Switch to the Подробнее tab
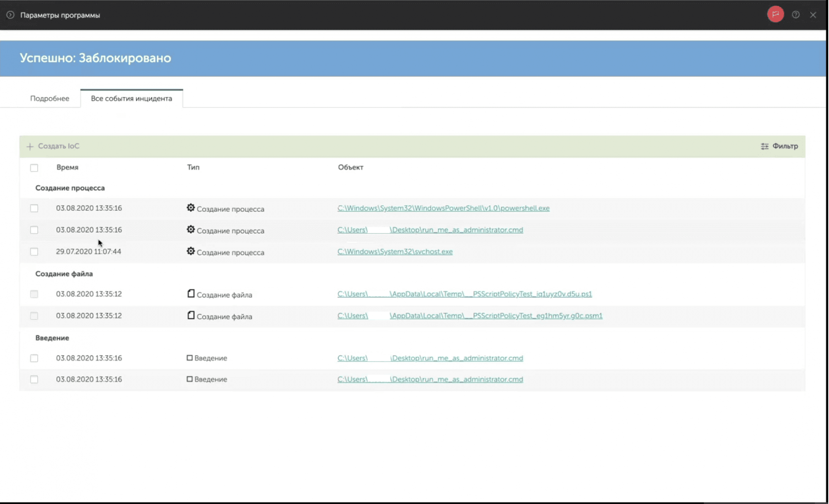The image size is (829, 504). click(50, 99)
